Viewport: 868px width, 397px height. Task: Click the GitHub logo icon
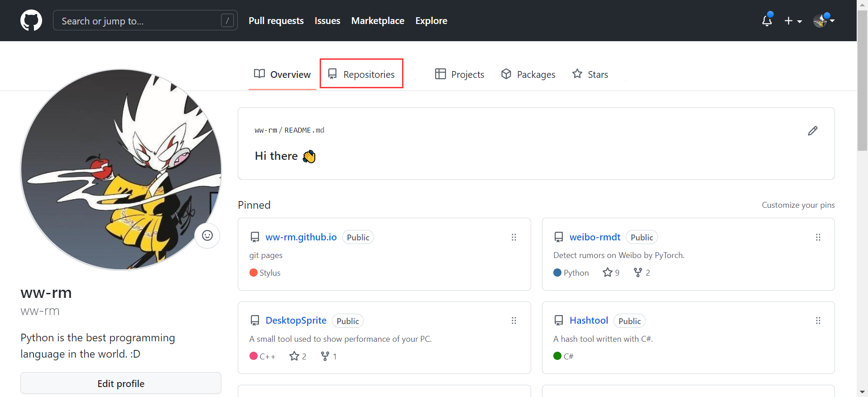[x=31, y=21]
